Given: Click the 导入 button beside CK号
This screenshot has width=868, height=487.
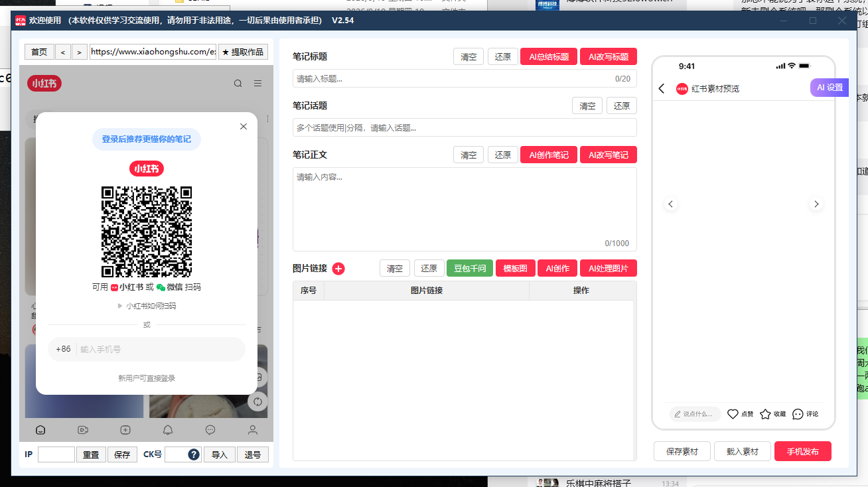Looking at the screenshot, I should click(x=220, y=454).
